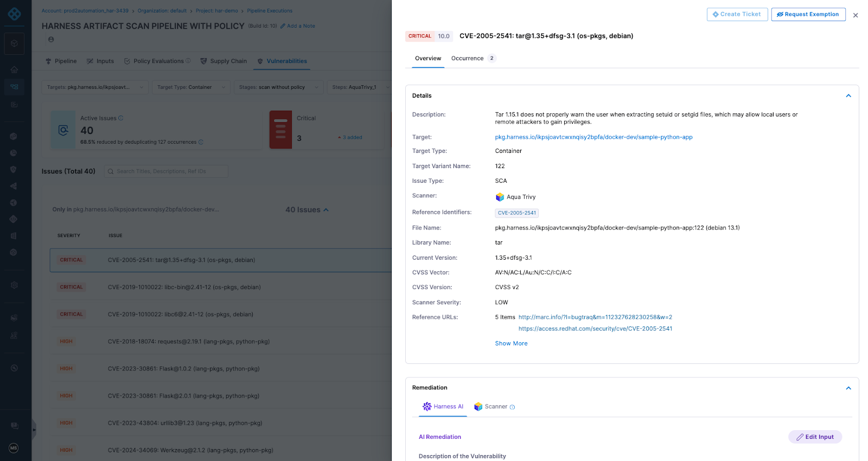
Task: Click the issues search input field
Action: click(166, 171)
